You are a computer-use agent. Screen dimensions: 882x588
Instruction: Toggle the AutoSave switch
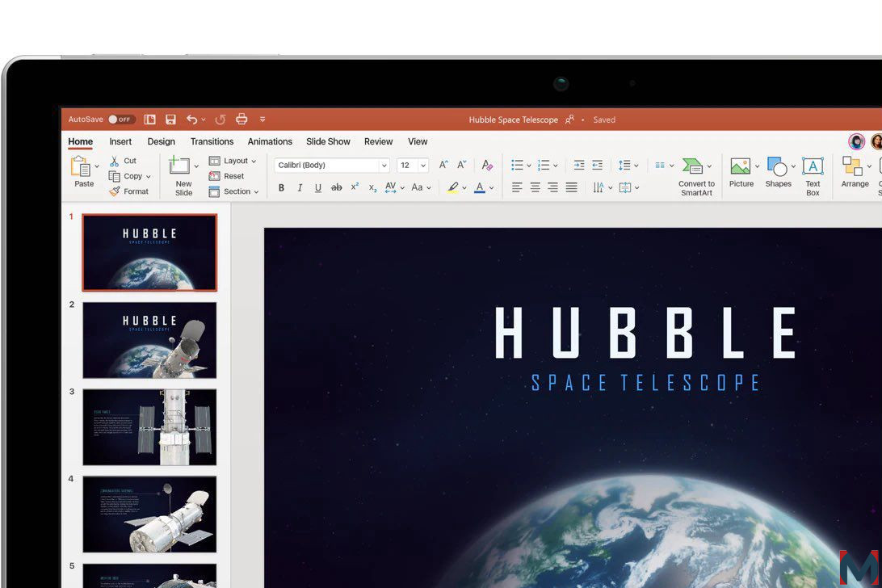click(121, 120)
